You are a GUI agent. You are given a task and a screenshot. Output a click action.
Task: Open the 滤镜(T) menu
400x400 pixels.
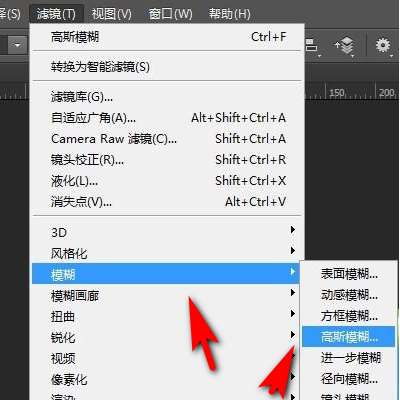[x=56, y=14]
